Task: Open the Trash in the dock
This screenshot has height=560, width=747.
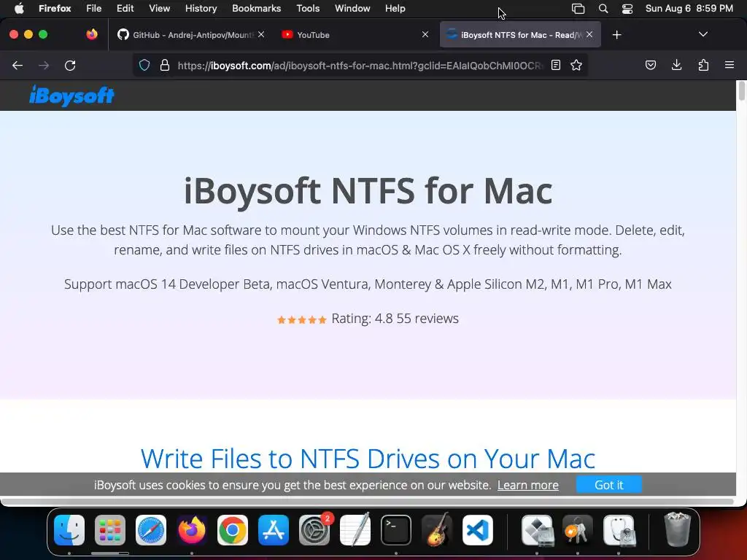Action: [x=677, y=529]
